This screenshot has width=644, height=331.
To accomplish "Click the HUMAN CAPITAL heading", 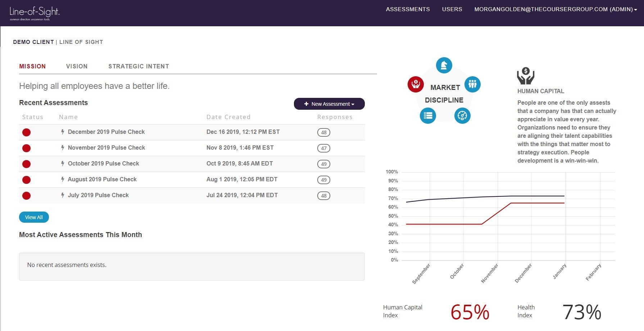I will coord(541,91).
